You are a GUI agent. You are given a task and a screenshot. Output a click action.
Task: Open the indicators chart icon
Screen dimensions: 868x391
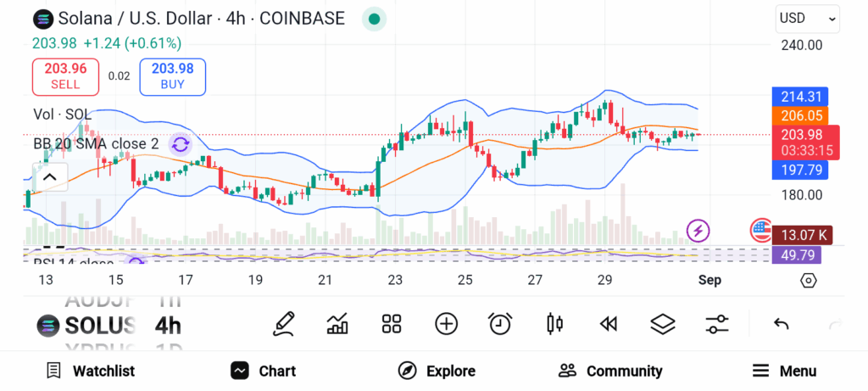pos(337,323)
